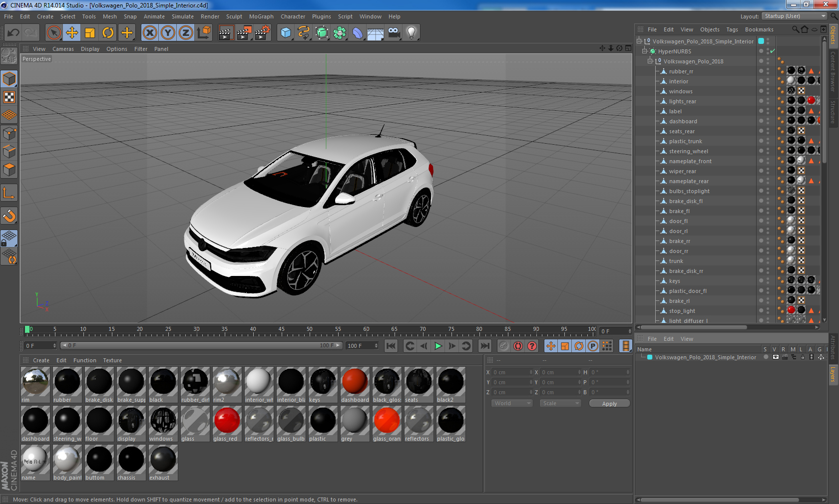Open the MoGraph menu

click(x=261, y=16)
